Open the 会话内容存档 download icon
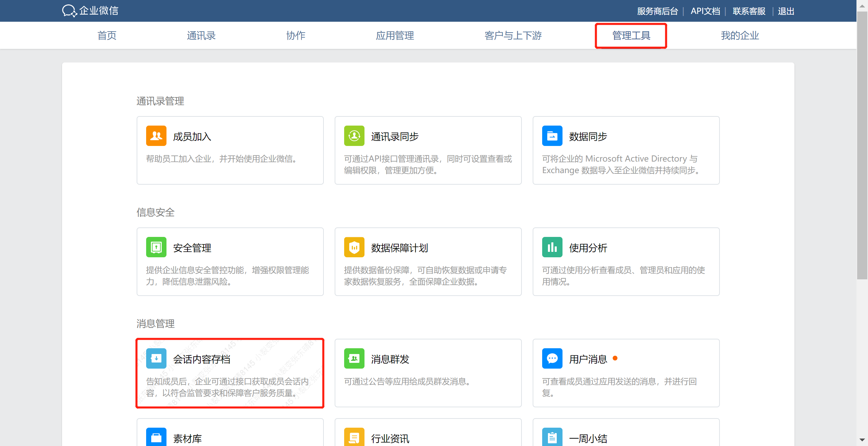 pos(156,358)
